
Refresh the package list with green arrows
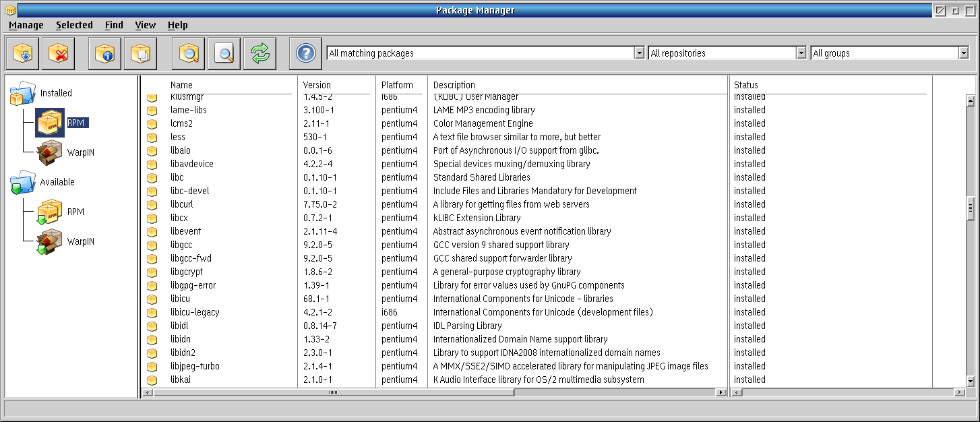[x=260, y=53]
